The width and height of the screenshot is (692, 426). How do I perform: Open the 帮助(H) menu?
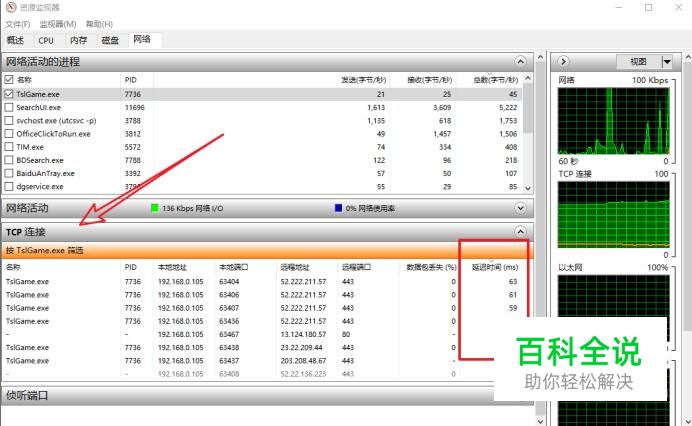(x=99, y=24)
